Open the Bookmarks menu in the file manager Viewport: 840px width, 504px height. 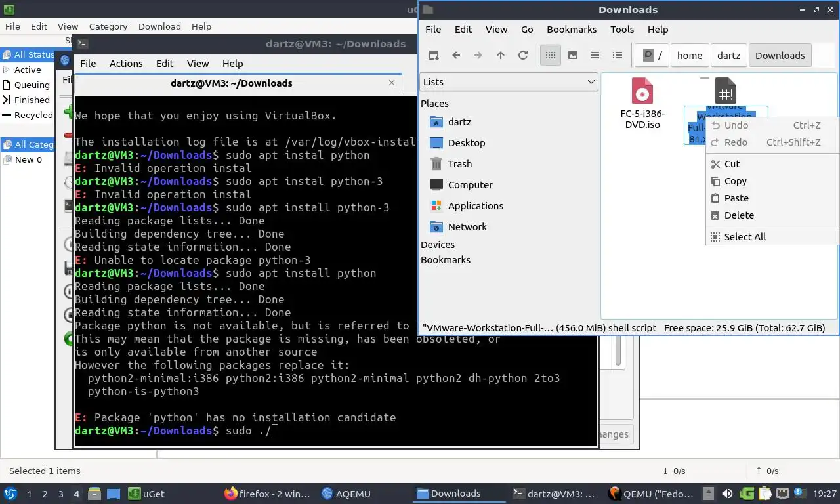pos(572,30)
